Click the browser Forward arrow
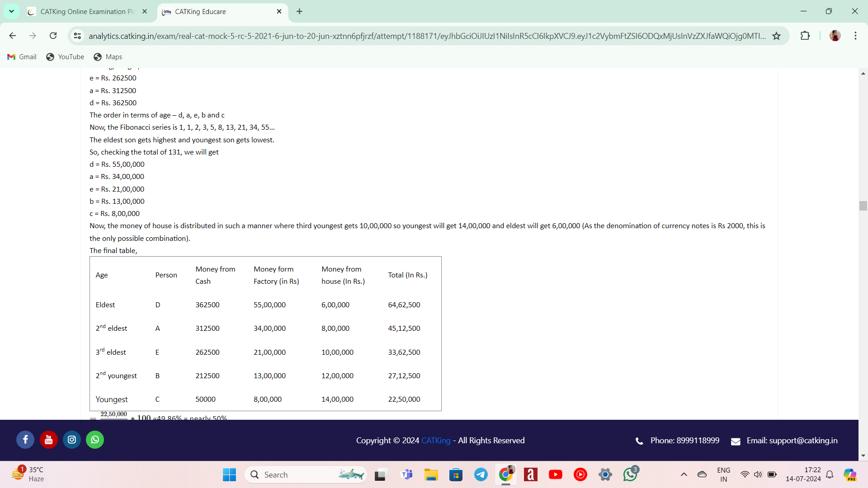Viewport: 868px width, 488px height. pyautogui.click(x=33, y=36)
